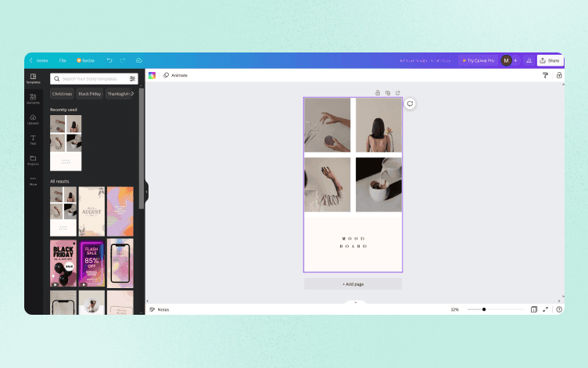Select the ceramic pitcher and cup photo
Image resolution: width=588 pixels, height=368 pixels.
(378, 184)
